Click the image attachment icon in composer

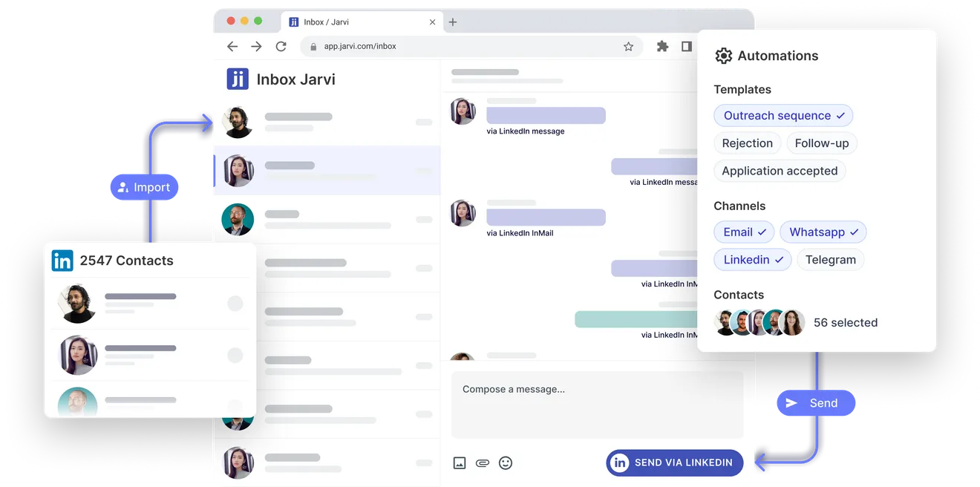[x=460, y=463]
